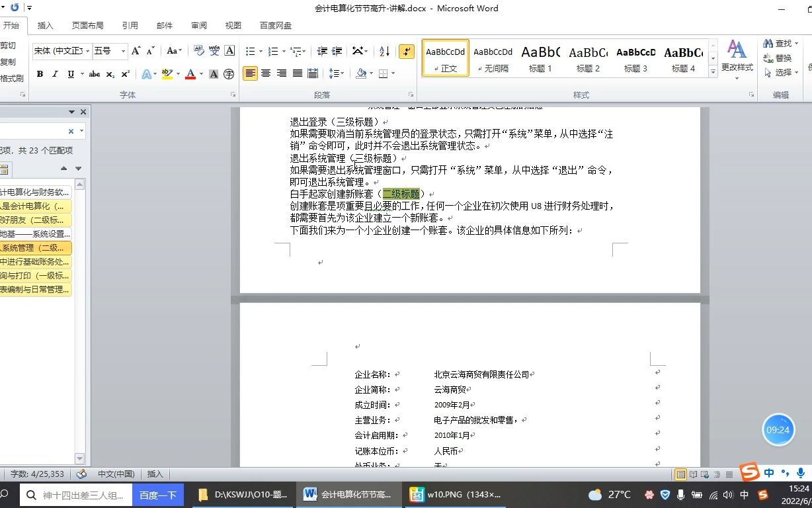This screenshot has width=812, height=508.
Task: Apply italic formatting
Action: click(x=56, y=74)
